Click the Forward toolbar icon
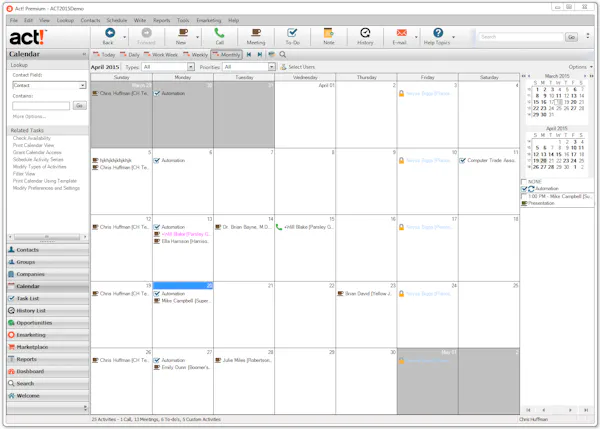600x429 pixels. click(146, 33)
